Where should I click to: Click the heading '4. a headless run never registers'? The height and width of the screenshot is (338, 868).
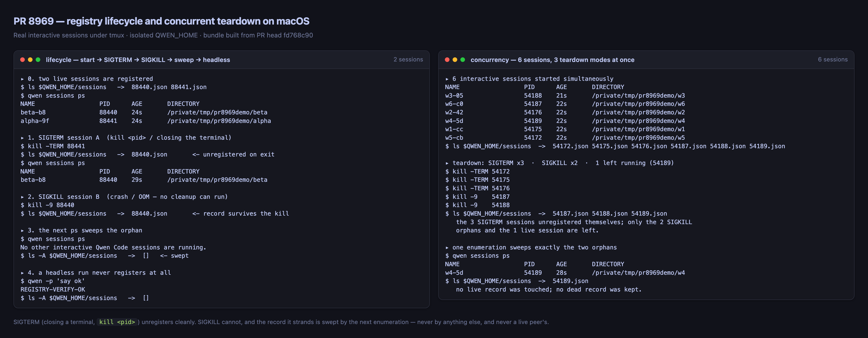tap(96, 272)
